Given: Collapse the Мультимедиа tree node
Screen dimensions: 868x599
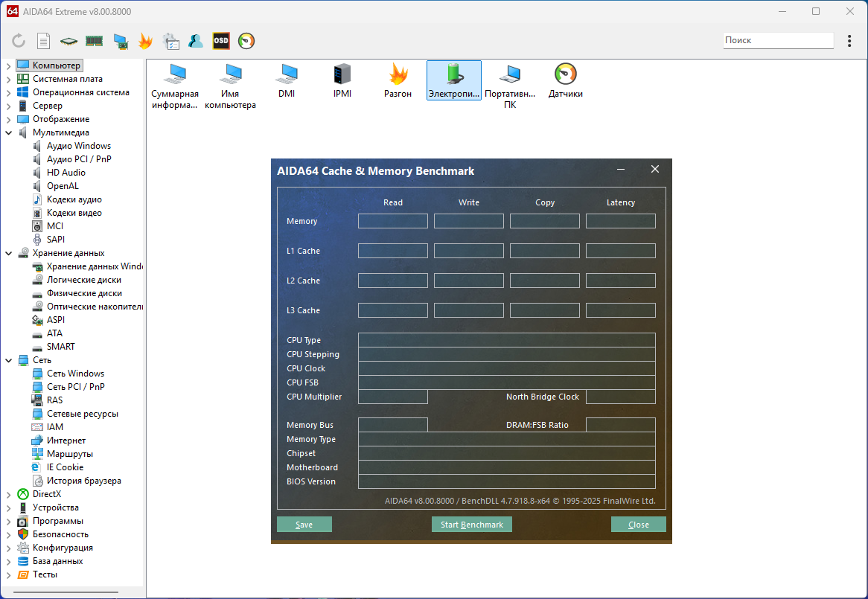Looking at the screenshot, I should pos(8,132).
